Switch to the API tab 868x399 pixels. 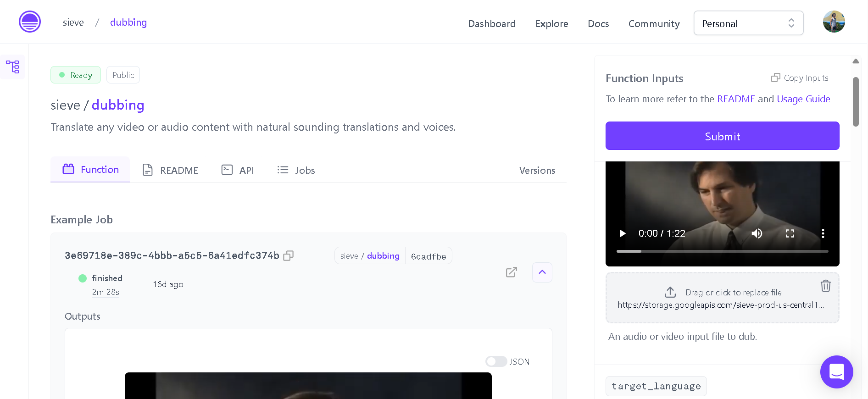coord(238,170)
